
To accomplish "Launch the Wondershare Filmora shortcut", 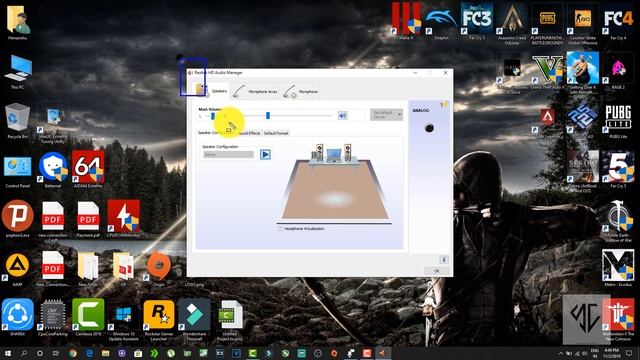I will click(x=194, y=320).
